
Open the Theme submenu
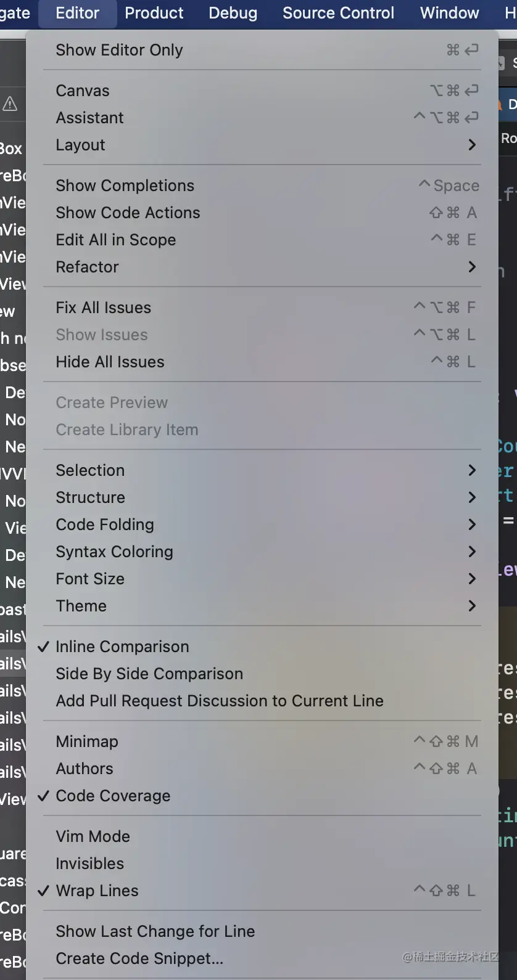[x=81, y=606]
